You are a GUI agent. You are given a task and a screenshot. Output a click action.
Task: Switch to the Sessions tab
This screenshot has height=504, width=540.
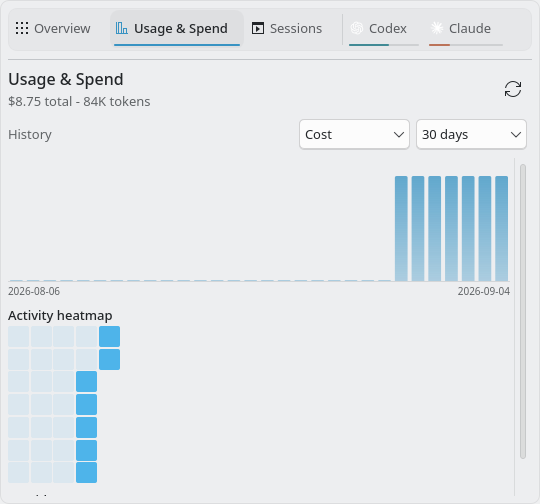tap(287, 29)
